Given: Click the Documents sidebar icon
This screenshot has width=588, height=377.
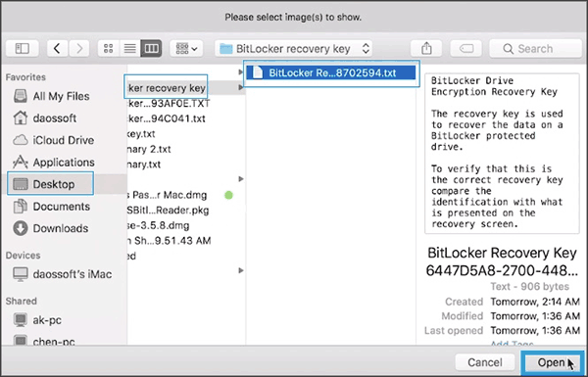Looking at the screenshot, I should click(x=21, y=207).
